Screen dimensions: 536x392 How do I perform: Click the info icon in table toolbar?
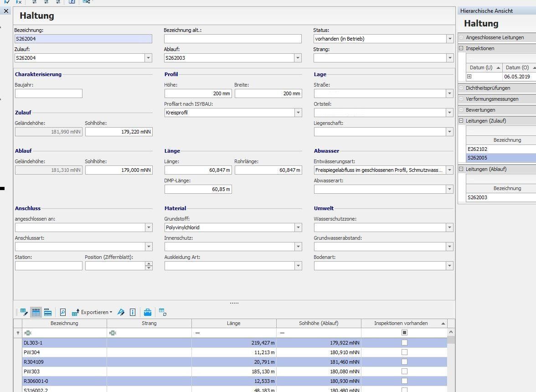[133, 312]
